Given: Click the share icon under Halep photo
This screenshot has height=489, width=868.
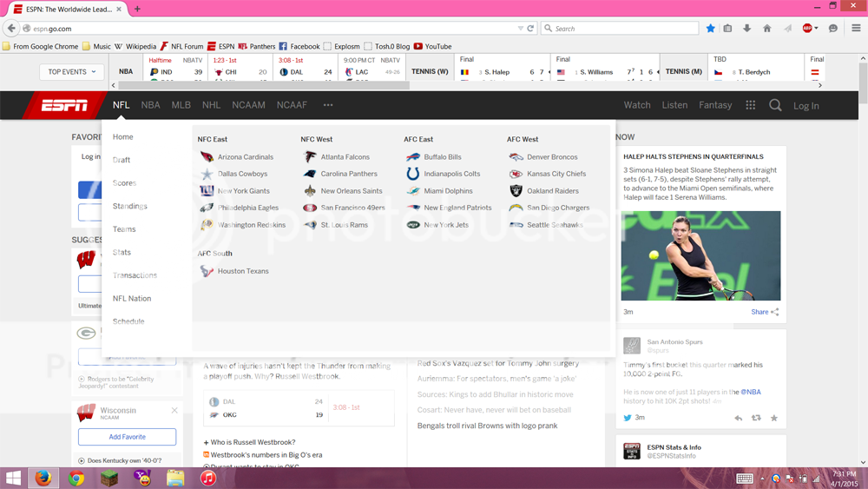Looking at the screenshot, I should 775,312.
